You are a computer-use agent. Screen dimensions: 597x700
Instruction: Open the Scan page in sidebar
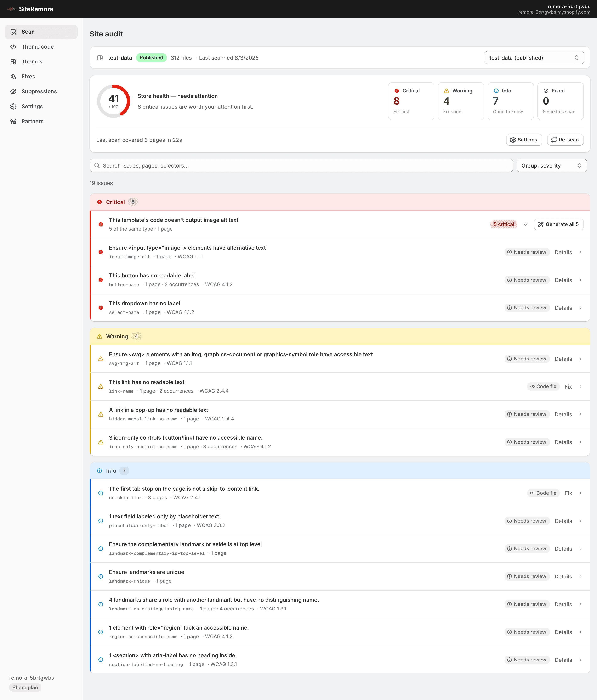tap(41, 32)
